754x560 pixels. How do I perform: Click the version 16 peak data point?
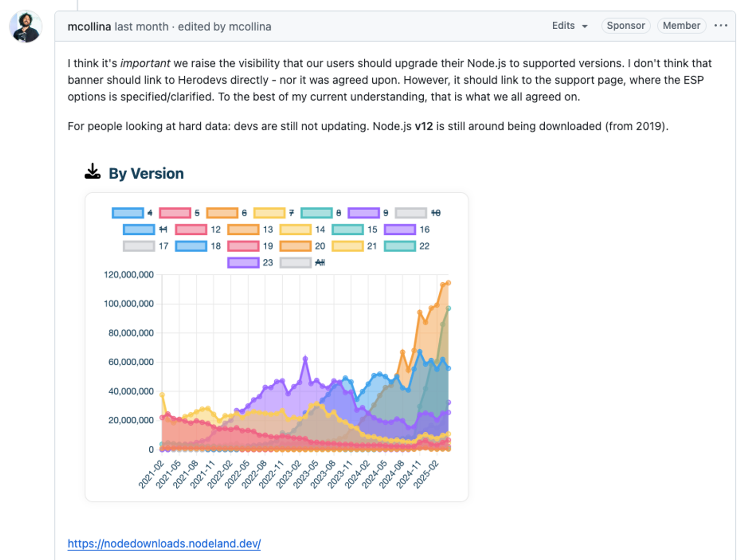[305, 359]
